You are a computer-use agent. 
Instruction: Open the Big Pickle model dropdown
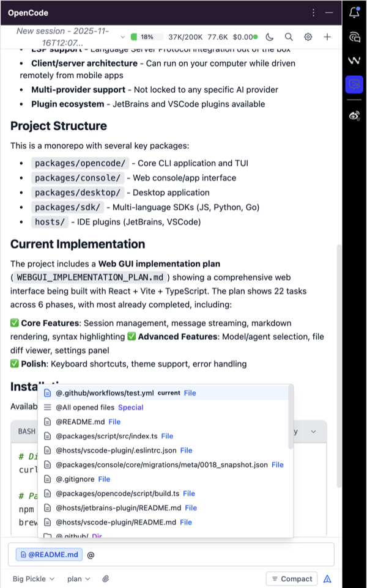[x=34, y=579]
